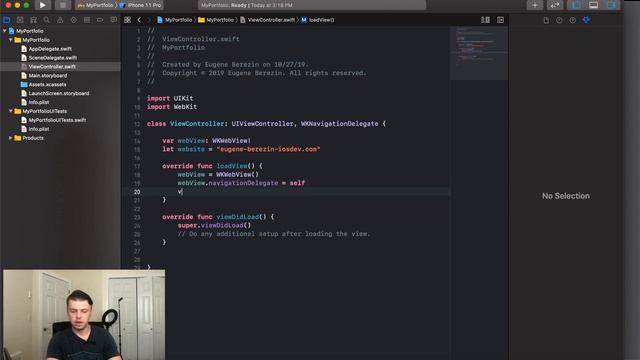Click loadView() in jump bar

click(x=318, y=20)
